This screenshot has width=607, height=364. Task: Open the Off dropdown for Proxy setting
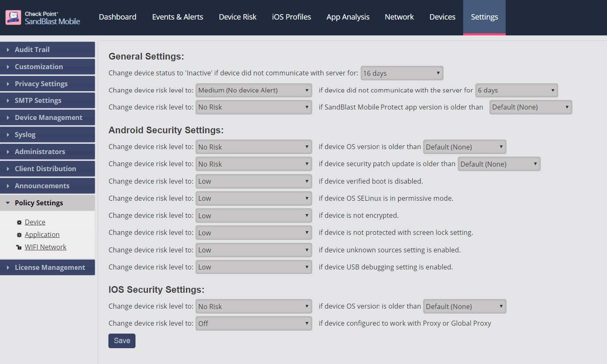[x=254, y=324]
